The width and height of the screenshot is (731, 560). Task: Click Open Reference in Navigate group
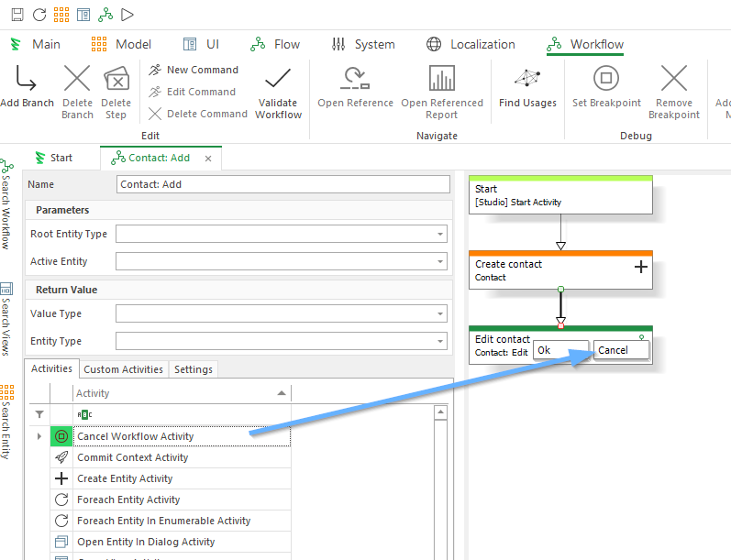(x=355, y=87)
